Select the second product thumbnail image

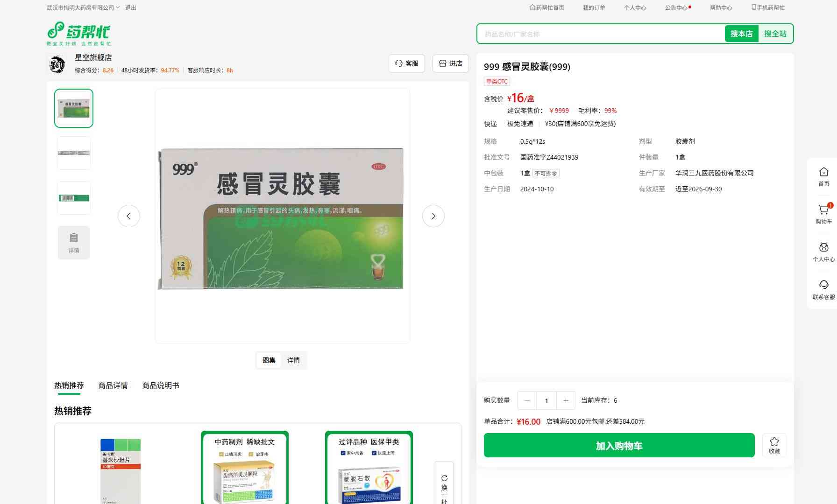pos(74,153)
